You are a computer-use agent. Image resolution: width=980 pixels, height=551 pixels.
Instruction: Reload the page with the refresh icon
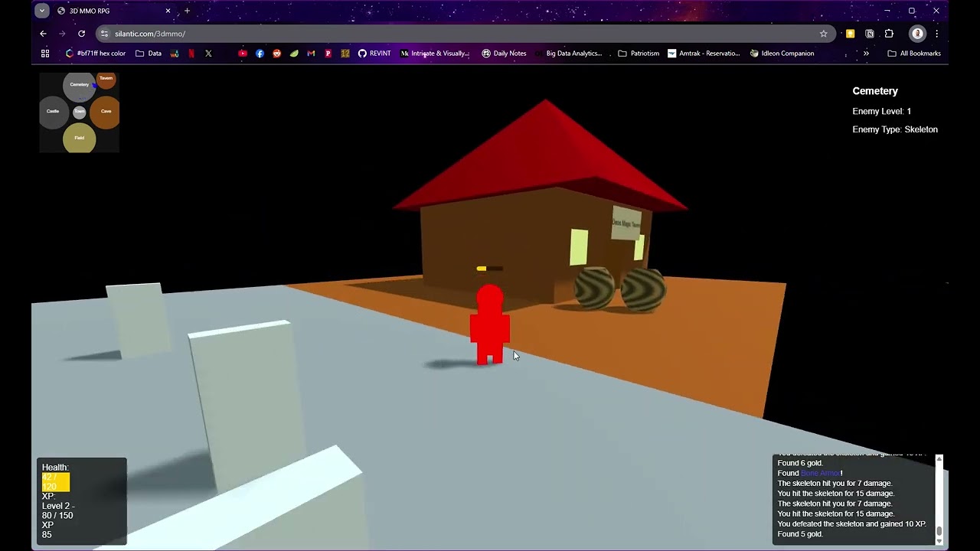[x=81, y=34]
